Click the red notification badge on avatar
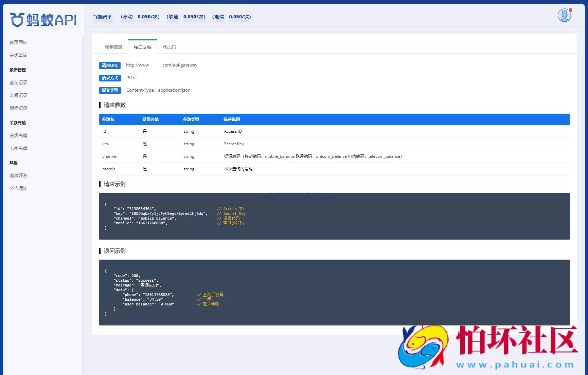Image resolution: width=588 pixels, height=375 pixels. pos(570,11)
